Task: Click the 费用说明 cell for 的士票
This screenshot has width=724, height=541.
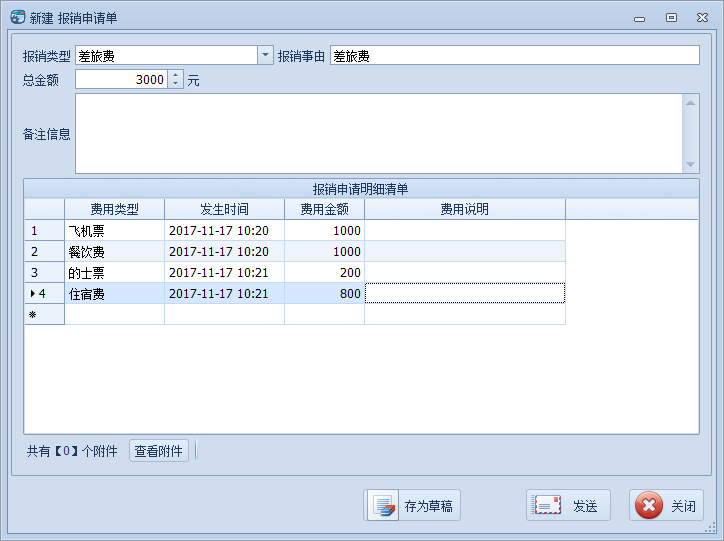Action: (465, 272)
